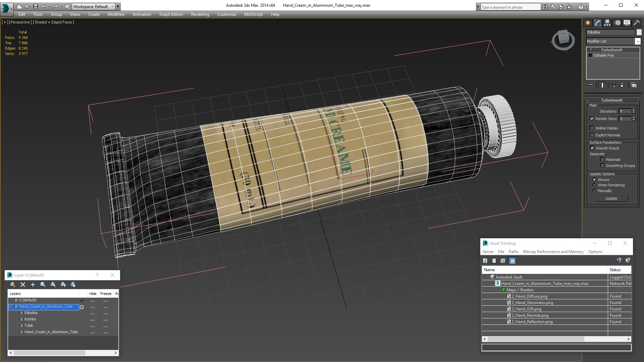The image size is (644, 362).
Task: Collapse the Hand_Cream_in_Aluminium_Tube layer
Action: tap(10, 307)
